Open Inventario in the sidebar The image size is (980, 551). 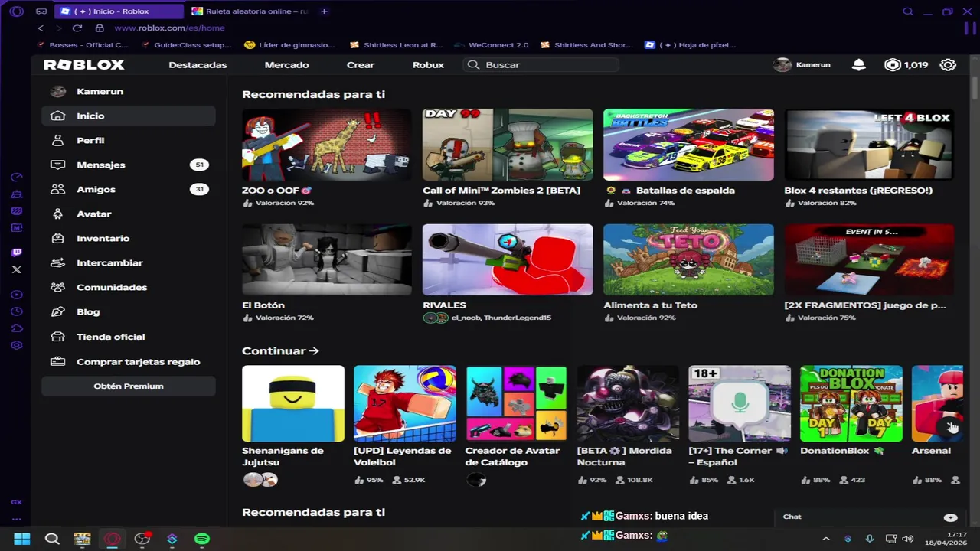click(129, 238)
